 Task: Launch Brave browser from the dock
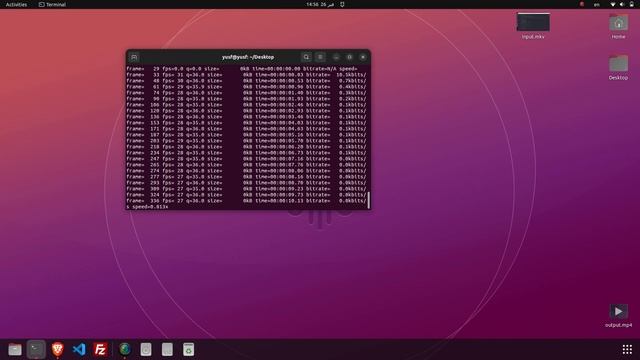click(x=58, y=349)
